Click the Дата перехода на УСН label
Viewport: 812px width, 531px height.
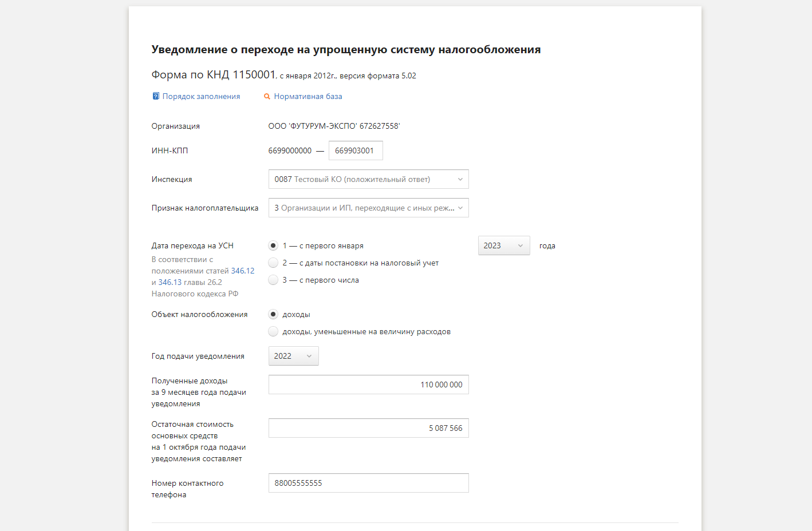[x=192, y=245]
